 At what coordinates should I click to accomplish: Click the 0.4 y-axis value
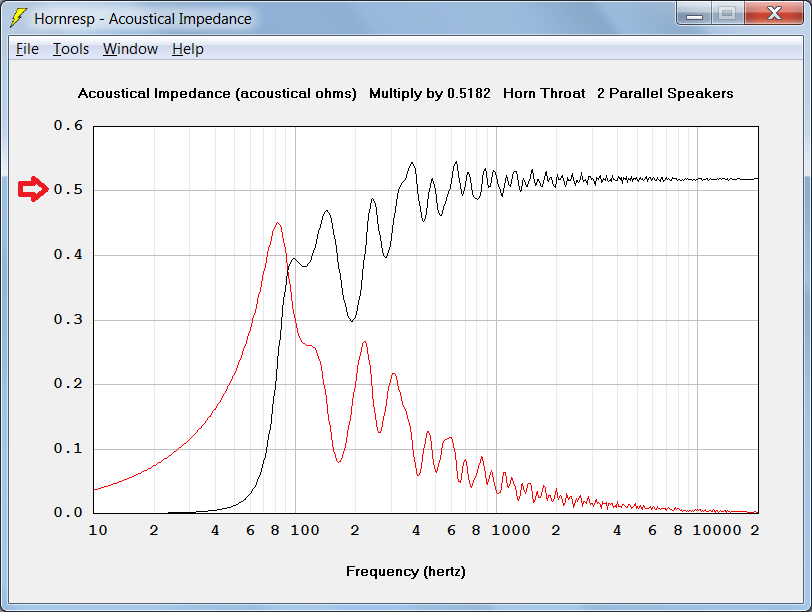(68, 254)
